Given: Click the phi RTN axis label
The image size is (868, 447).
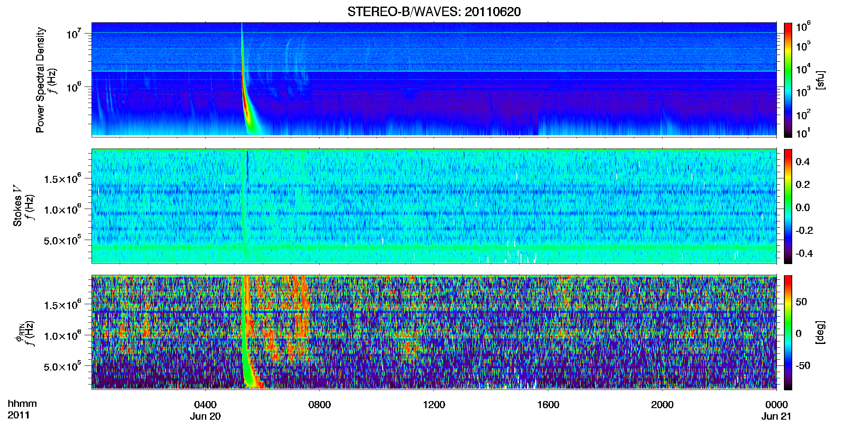Looking at the screenshot, I should [19, 333].
